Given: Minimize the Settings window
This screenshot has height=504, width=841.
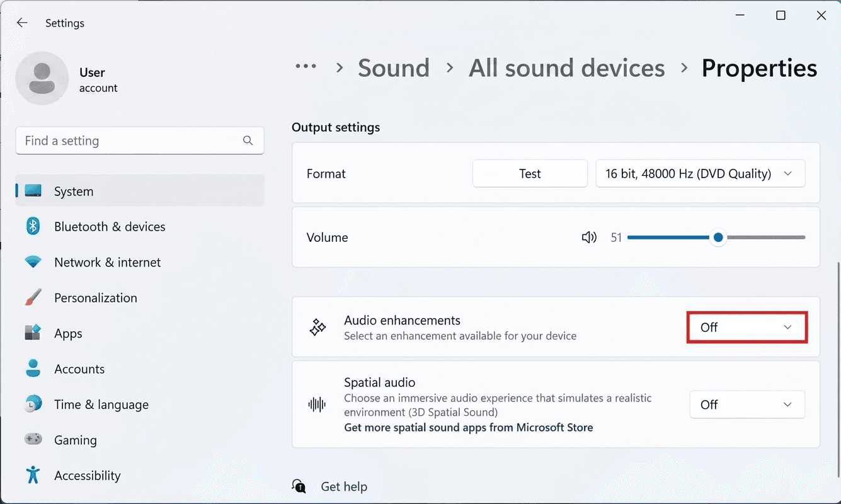Looking at the screenshot, I should coord(740,15).
